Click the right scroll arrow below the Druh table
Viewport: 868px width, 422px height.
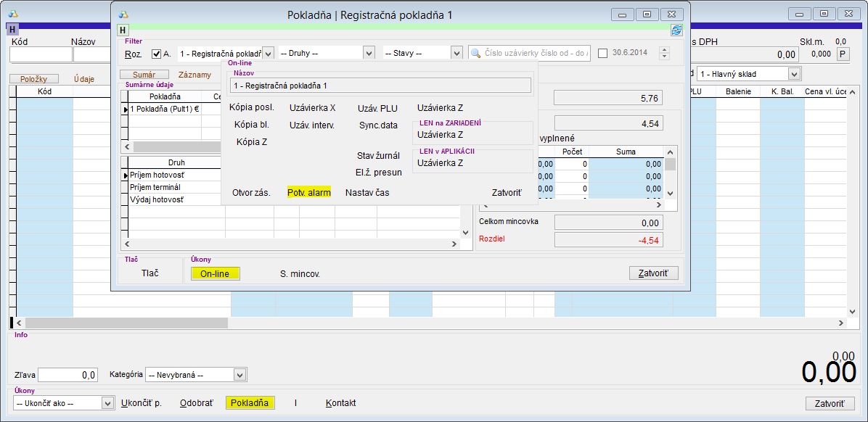click(x=454, y=244)
